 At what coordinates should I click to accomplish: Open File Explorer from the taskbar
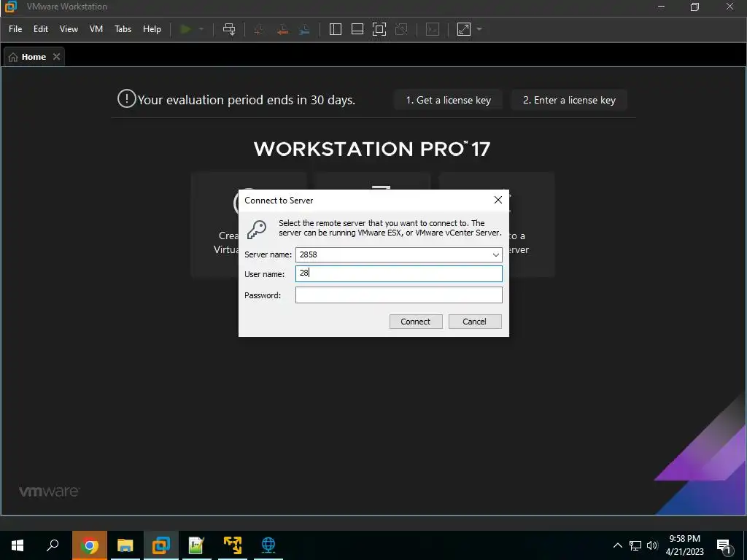click(125, 545)
